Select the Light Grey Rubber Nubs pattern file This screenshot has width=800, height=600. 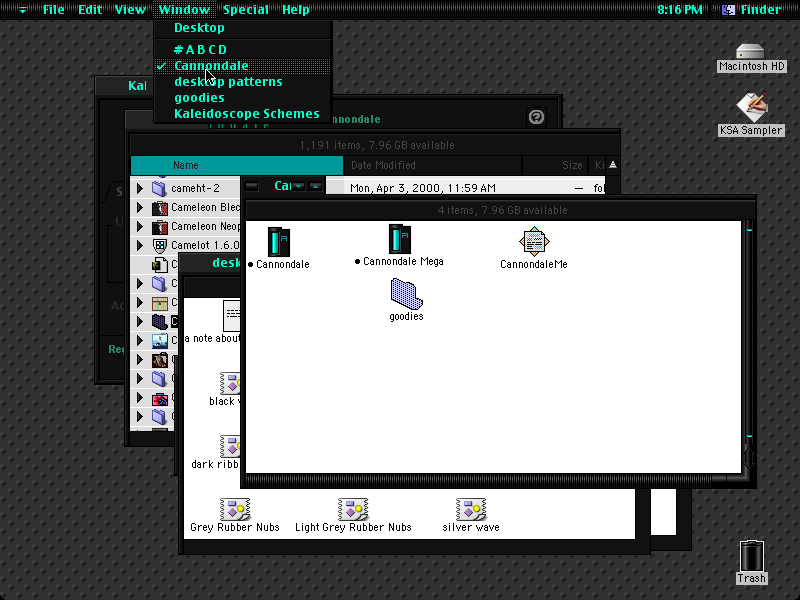click(353, 509)
